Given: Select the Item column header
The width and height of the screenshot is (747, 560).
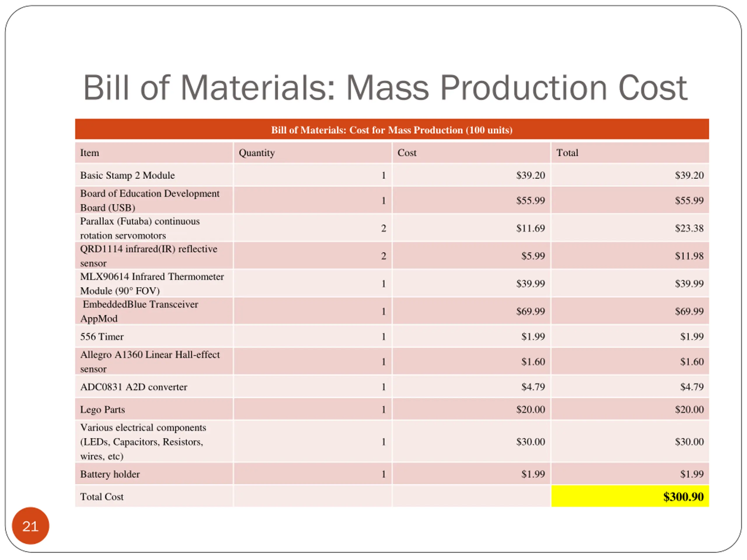Looking at the screenshot, I should click(x=154, y=153).
